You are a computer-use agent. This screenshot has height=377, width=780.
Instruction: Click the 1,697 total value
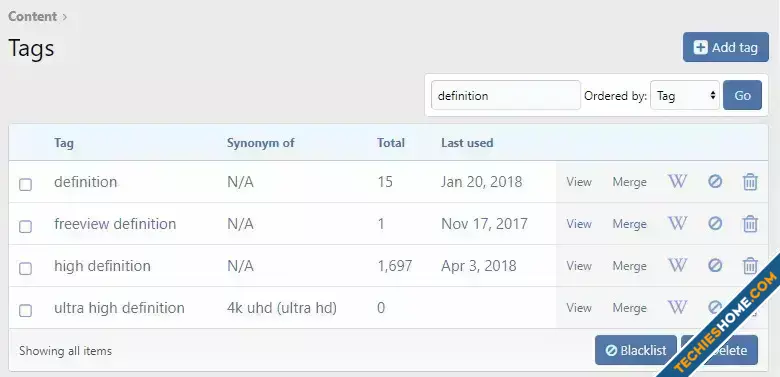click(x=394, y=266)
